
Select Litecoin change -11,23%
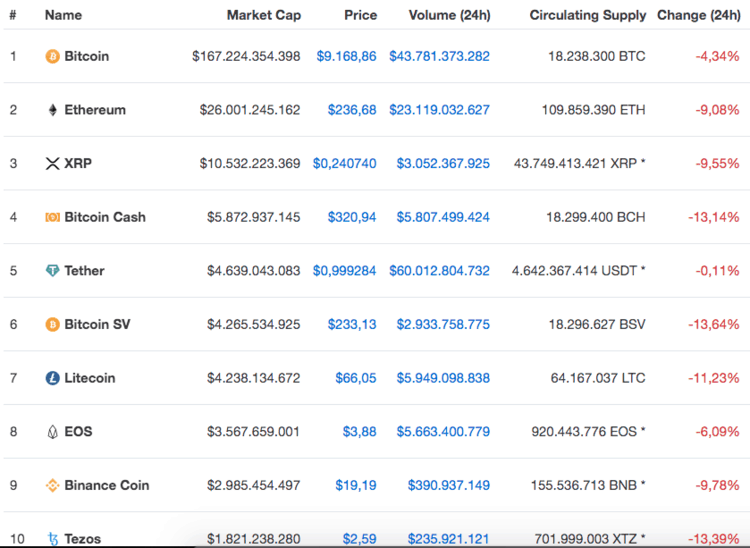click(714, 378)
